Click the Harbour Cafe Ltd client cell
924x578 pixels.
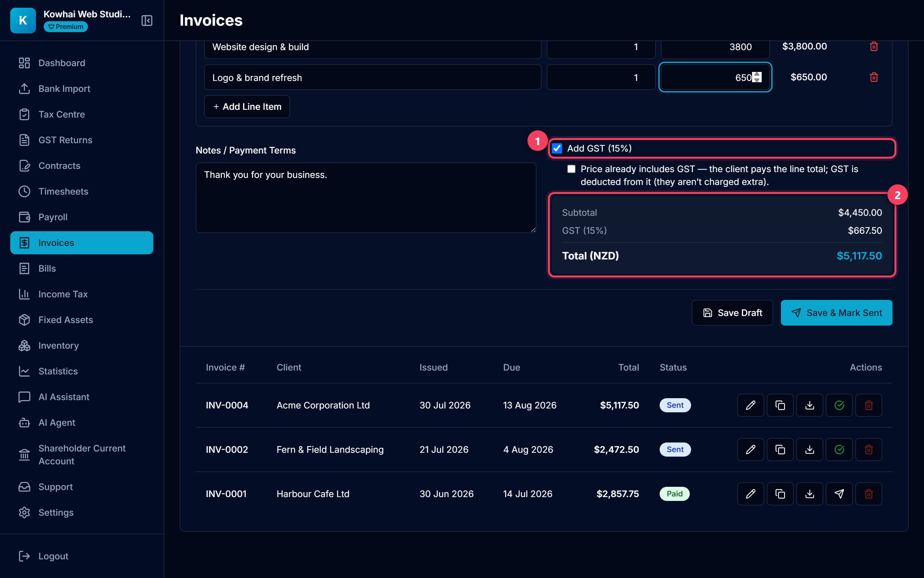(x=313, y=494)
